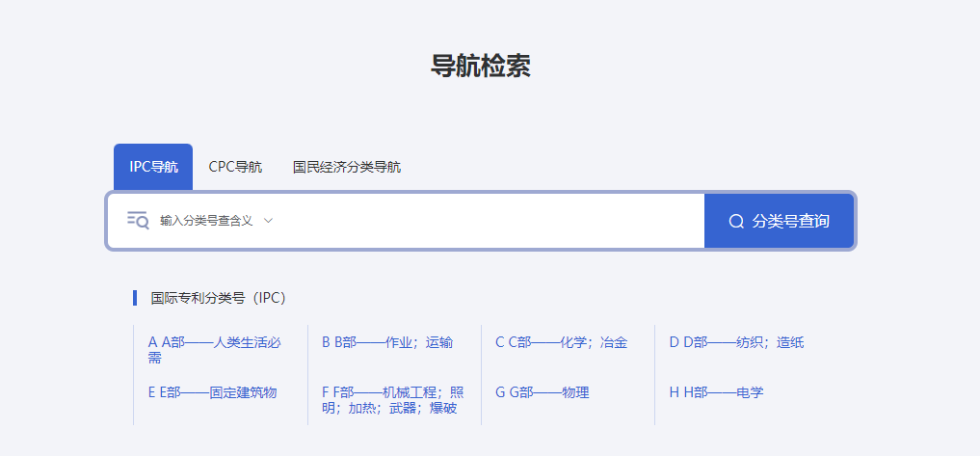
Task: Open section B部 作业；运输
Action: [x=386, y=342]
